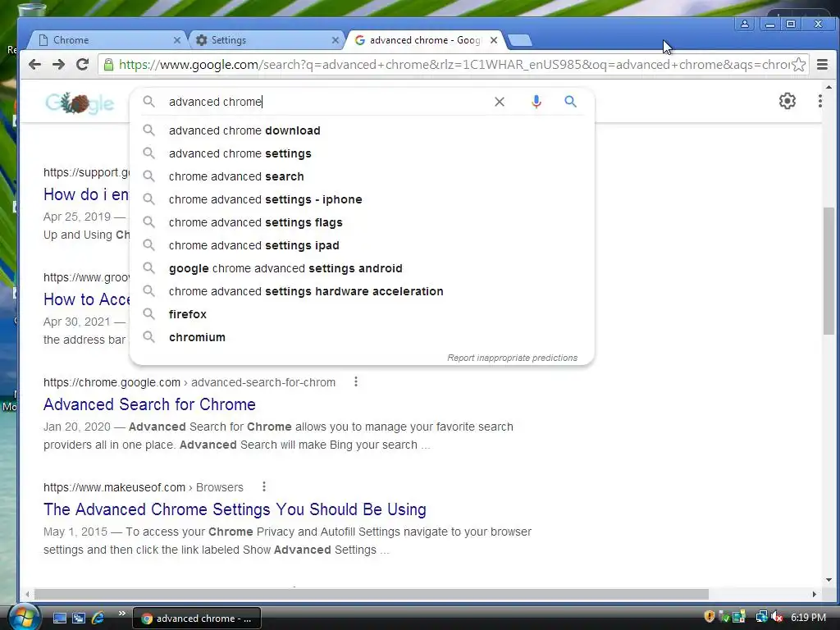Open the How to Acce... result link
The image size is (840, 630).
click(86, 299)
